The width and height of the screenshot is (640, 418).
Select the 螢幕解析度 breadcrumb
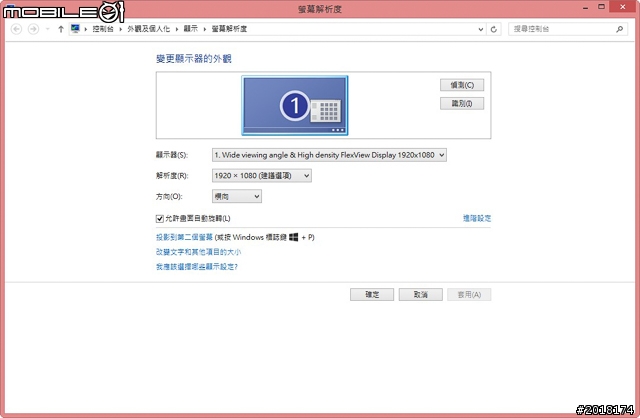coord(229,29)
